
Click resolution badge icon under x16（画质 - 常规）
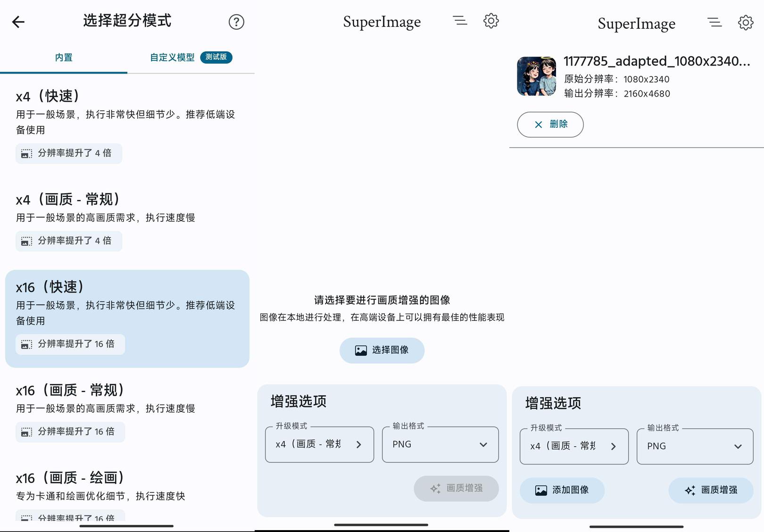(26, 432)
